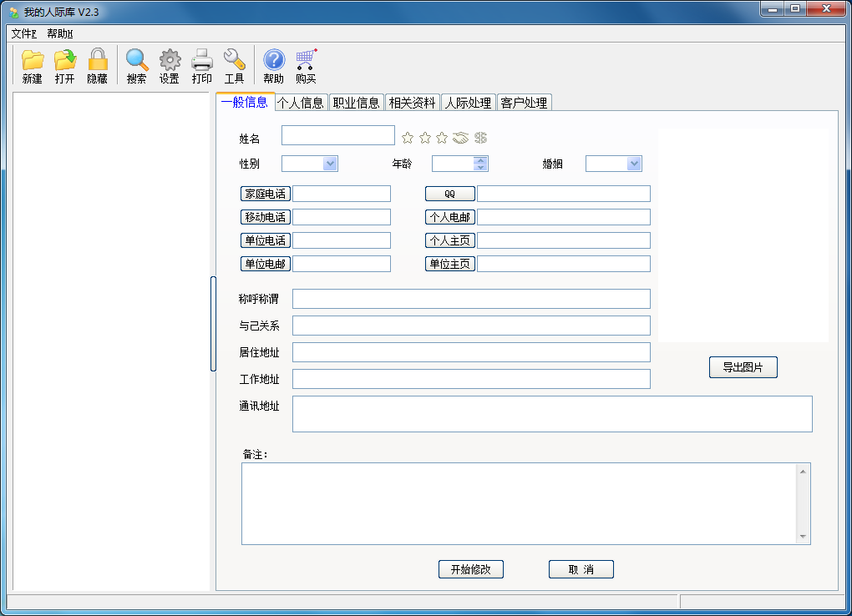
Task: Set the third rating star
Action: [x=442, y=138]
